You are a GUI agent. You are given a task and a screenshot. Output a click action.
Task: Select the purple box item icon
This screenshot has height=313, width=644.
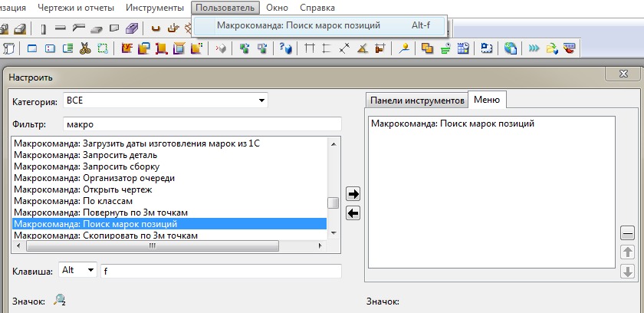(132, 28)
